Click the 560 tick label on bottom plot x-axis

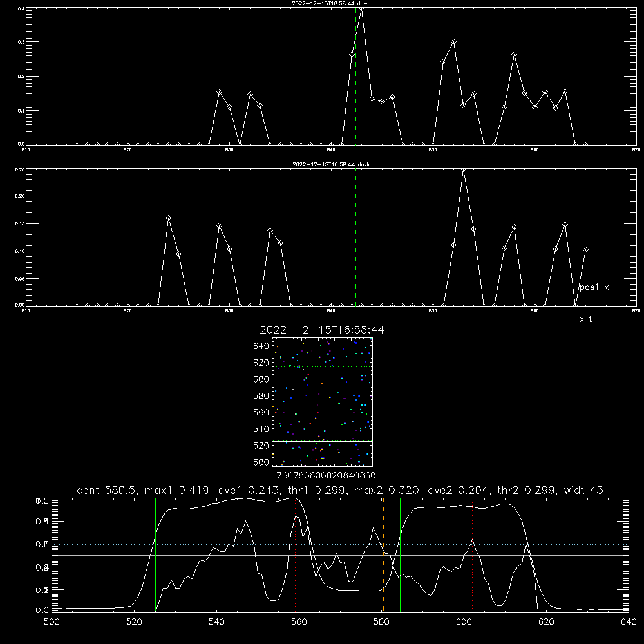pyautogui.click(x=299, y=622)
